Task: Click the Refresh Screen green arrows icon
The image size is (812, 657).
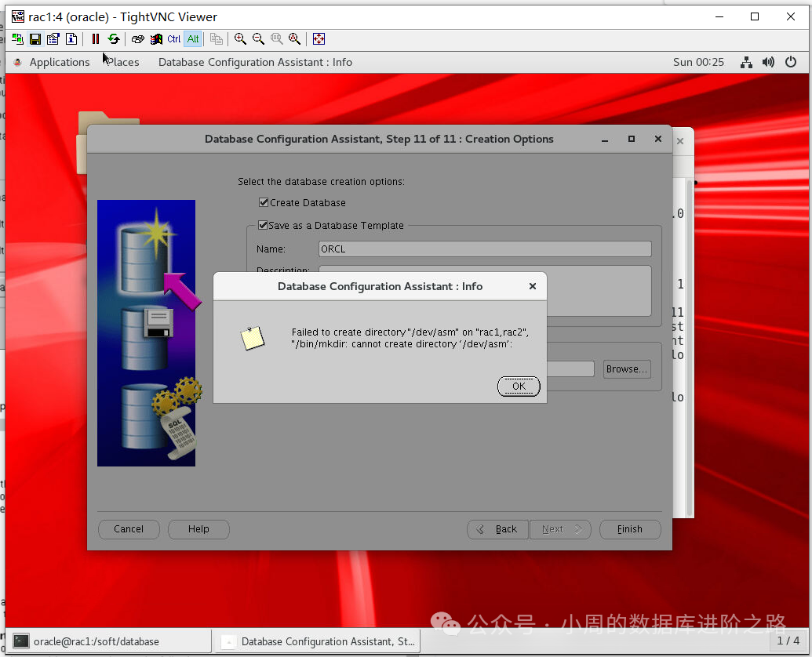Action: point(114,38)
